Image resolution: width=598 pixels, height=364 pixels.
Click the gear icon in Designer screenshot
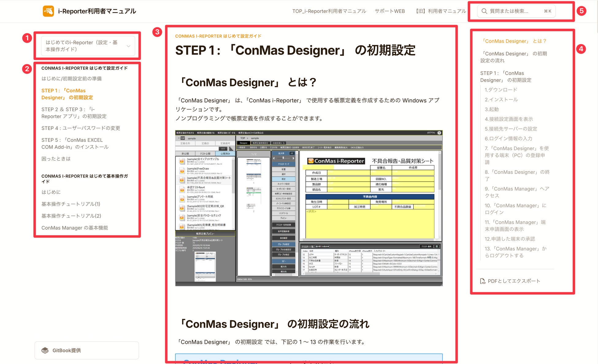click(439, 133)
